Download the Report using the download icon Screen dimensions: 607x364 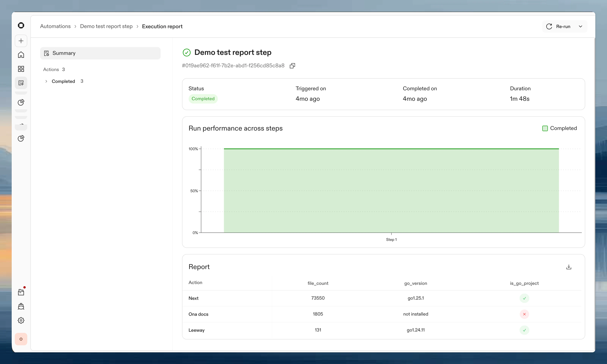(569, 267)
